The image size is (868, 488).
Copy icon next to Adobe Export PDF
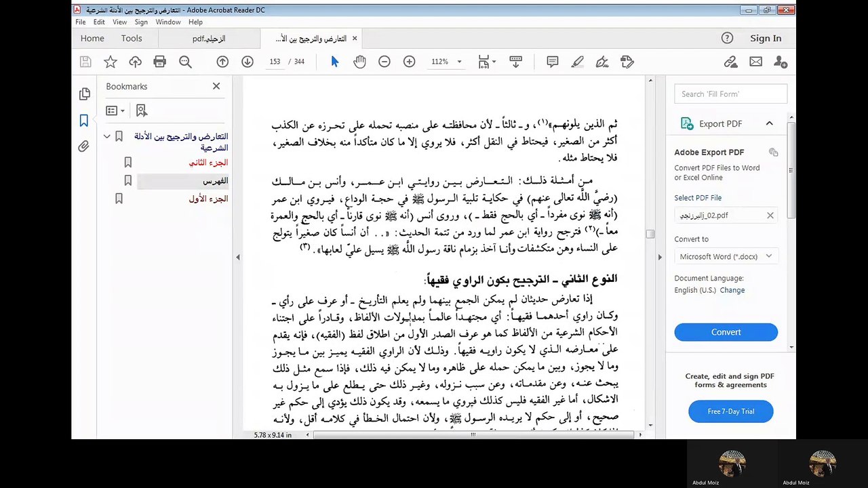pos(773,152)
